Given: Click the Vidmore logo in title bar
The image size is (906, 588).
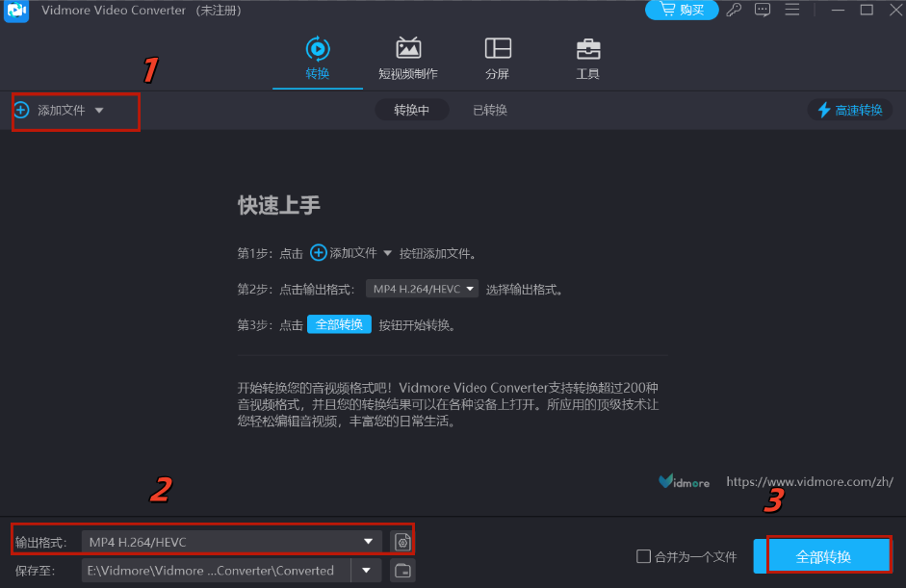Looking at the screenshot, I should pos(15,10).
